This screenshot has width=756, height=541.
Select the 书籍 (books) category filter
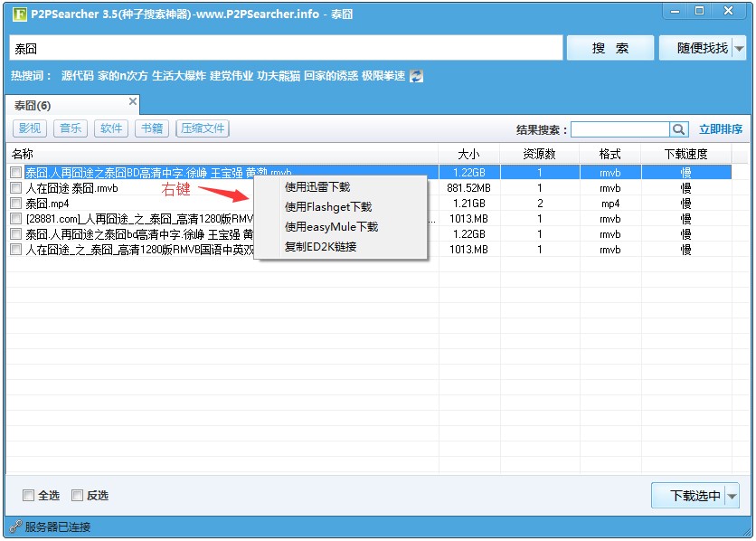click(x=151, y=128)
